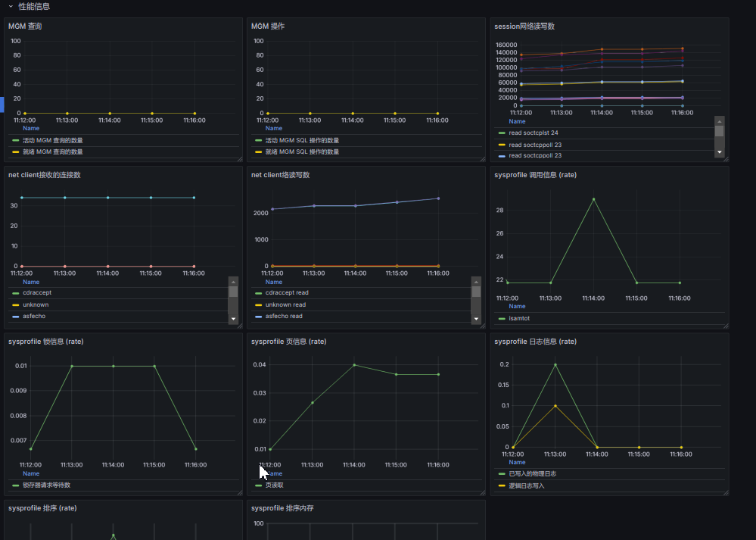Toggle the isamtot legend series
The width and height of the screenshot is (756, 540).
click(x=519, y=319)
